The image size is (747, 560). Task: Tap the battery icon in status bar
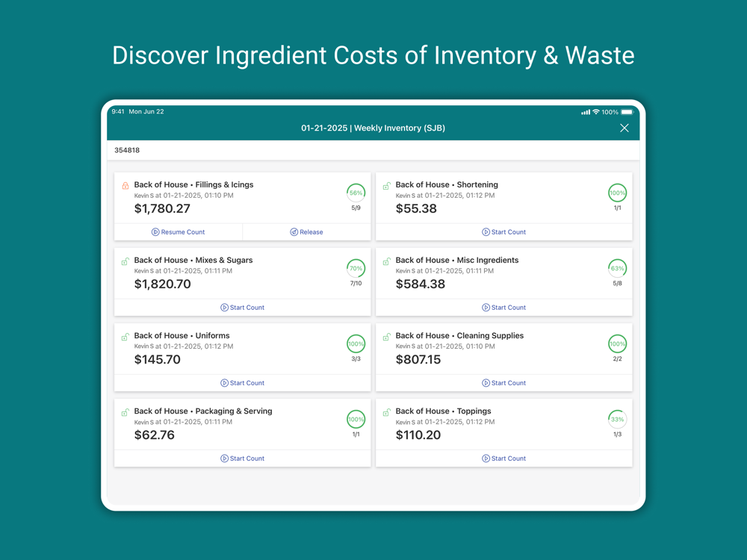coord(627,112)
